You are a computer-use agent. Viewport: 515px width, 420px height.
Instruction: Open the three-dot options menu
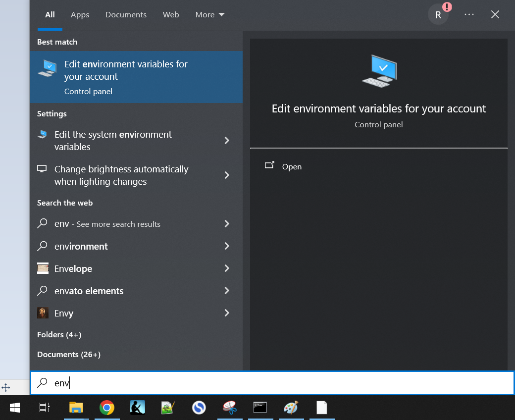469,15
